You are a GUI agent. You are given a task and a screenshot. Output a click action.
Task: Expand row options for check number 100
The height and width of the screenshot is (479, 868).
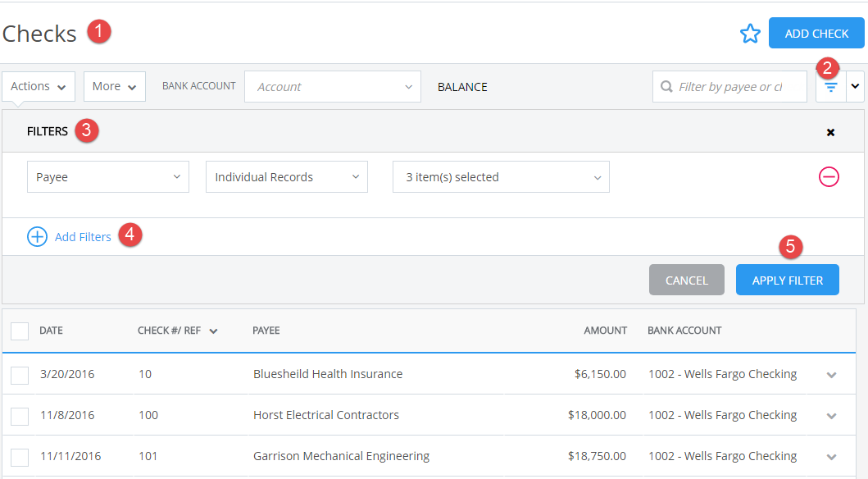point(831,416)
